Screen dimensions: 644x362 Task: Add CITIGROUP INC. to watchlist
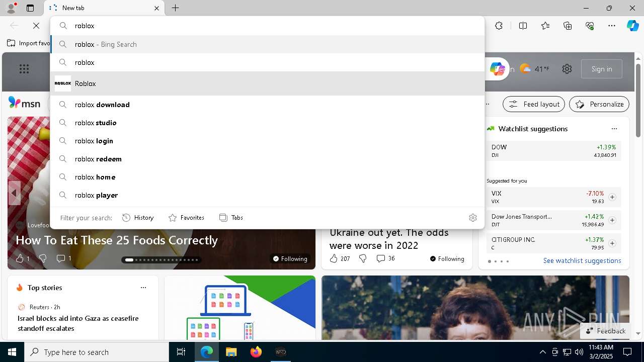[x=612, y=243]
